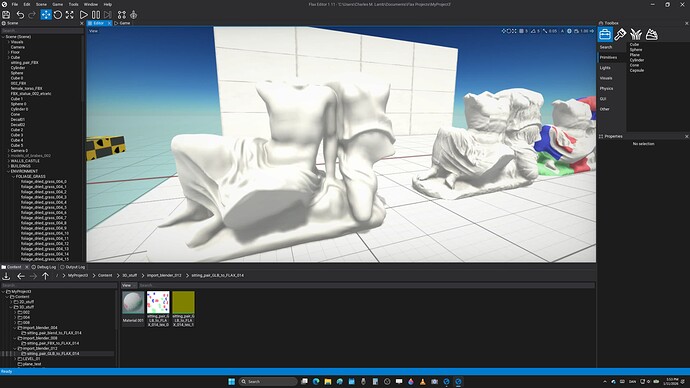Switch to the Debug Log tab
The width and height of the screenshot is (690, 388).
(44, 267)
